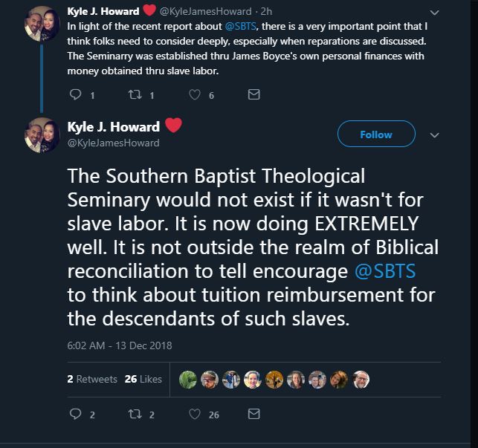The width and height of the screenshot is (478, 448).
Task: Click the last liker's avatar in the row
Action: click(361, 379)
